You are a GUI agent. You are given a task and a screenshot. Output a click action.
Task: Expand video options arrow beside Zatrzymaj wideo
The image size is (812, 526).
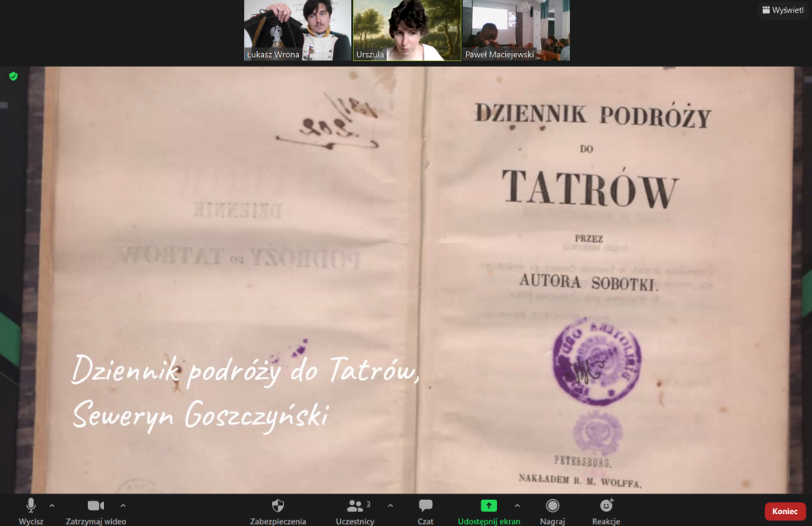coord(123,505)
